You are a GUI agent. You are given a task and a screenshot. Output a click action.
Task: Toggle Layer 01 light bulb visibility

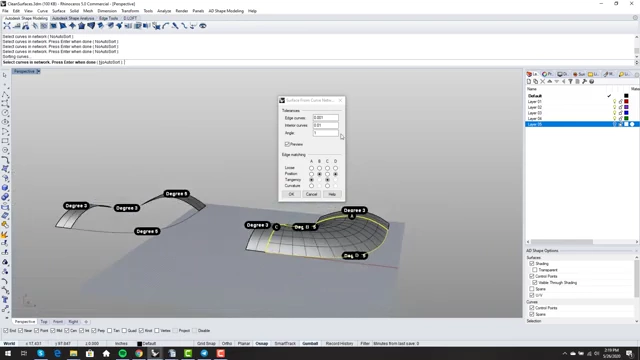coord(614,102)
